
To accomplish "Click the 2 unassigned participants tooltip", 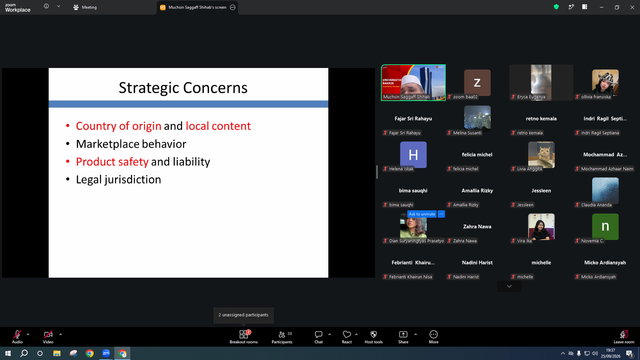I will [x=244, y=315].
